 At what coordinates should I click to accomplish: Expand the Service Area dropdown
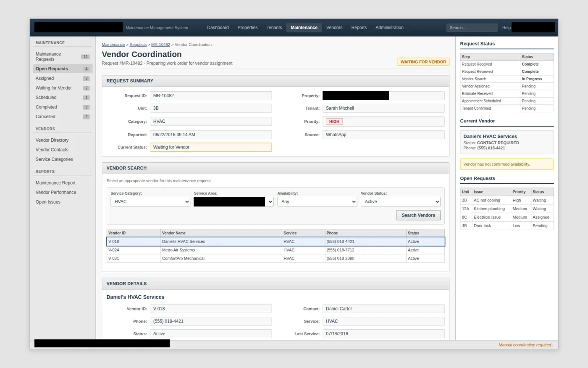click(x=234, y=202)
